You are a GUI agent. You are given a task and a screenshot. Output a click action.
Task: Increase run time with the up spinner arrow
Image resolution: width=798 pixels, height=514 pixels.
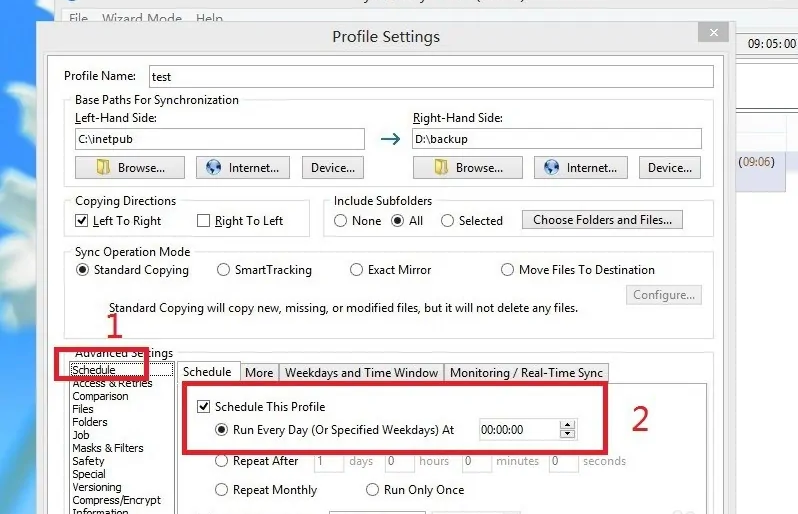(x=567, y=424)
